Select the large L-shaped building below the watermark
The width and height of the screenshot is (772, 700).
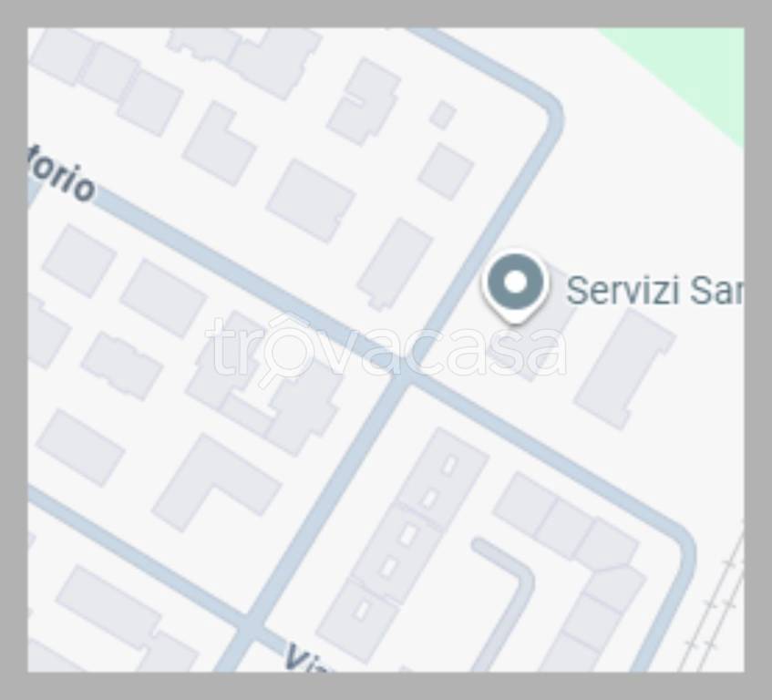(x=217, y=484)
